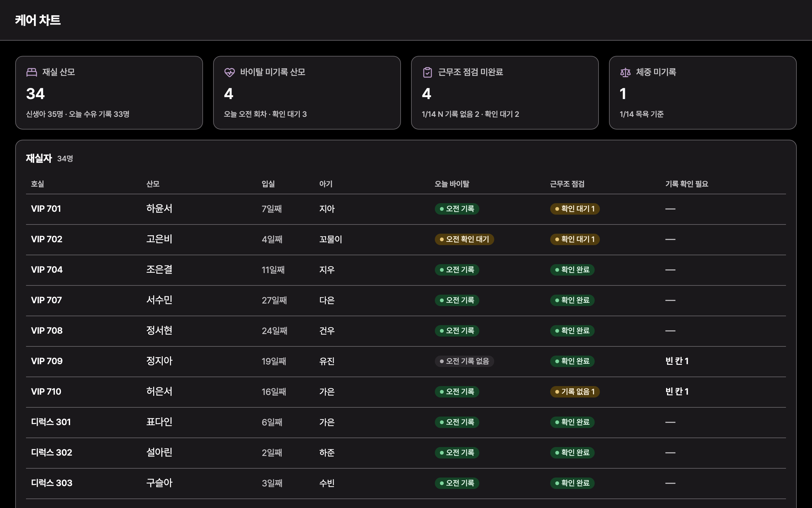The image size is (812, 508).
Task: Open the 재실 산모 summary card showing 34
Action: point(109,93)
